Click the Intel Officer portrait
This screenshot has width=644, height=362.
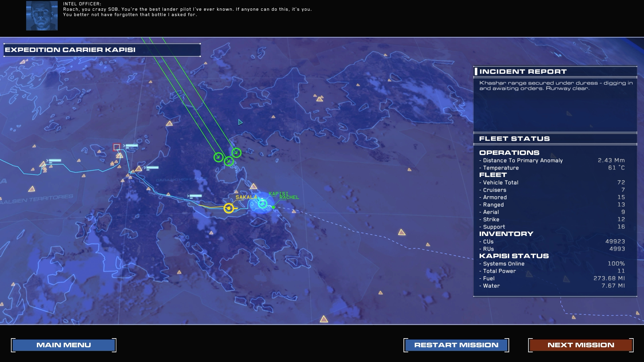(x=42, y=16)
